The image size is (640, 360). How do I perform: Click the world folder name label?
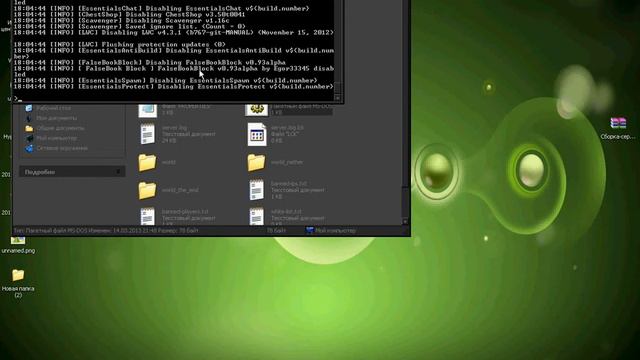coord(169,162)
